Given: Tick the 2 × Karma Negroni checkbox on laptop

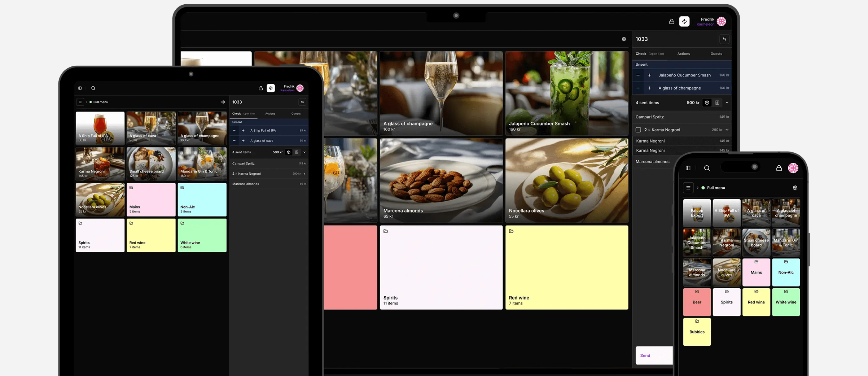Looking at the screenshot, I should tap(638, 130).
